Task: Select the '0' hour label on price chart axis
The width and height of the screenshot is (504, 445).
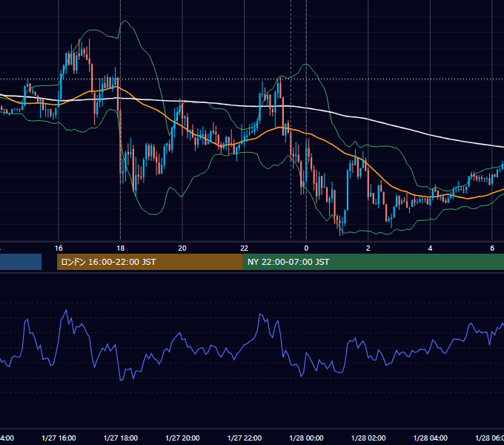Action: pos(306,248)
